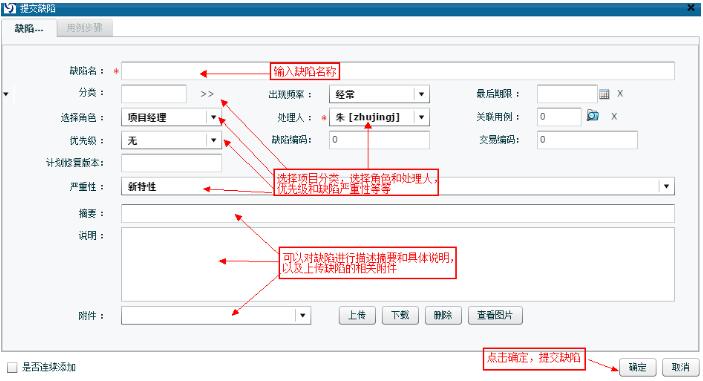The height and width of the screenshot is (381, 703).
Task: Focus the 计划修复版本 field
Action: pyautogui.click(x=171, y=163)
